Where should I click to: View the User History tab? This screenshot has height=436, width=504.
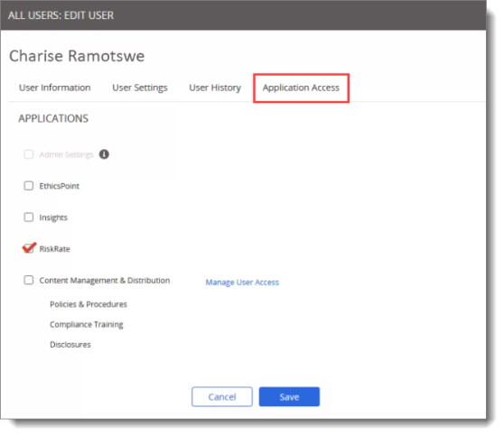(x=215, y=88)
